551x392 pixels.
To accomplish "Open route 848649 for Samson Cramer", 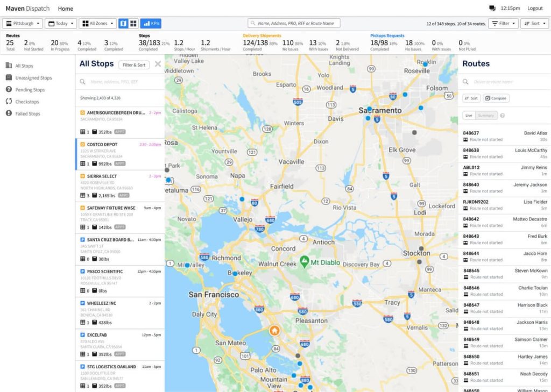I will click(505, 343).
